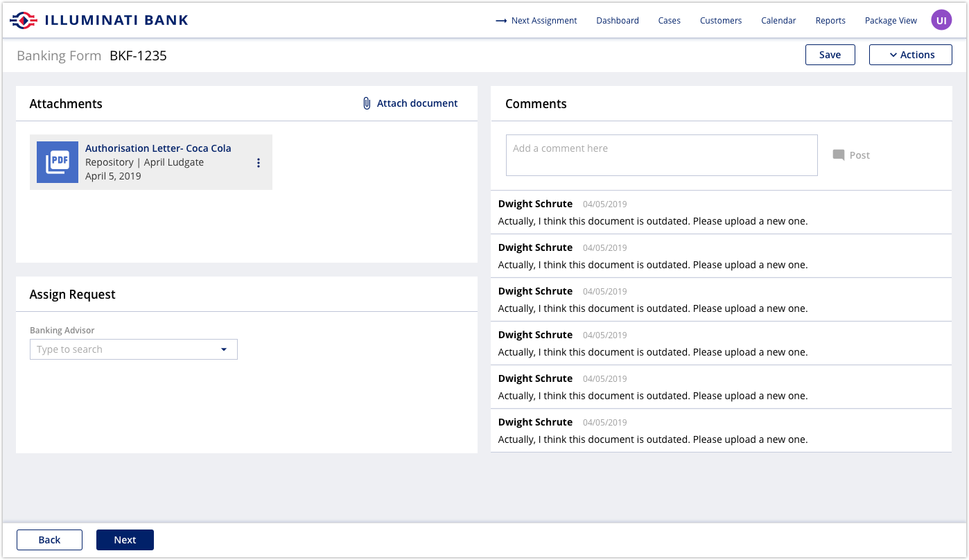
Task: Click the Attach document paperclip icon
Action: [x=366, y=103]
